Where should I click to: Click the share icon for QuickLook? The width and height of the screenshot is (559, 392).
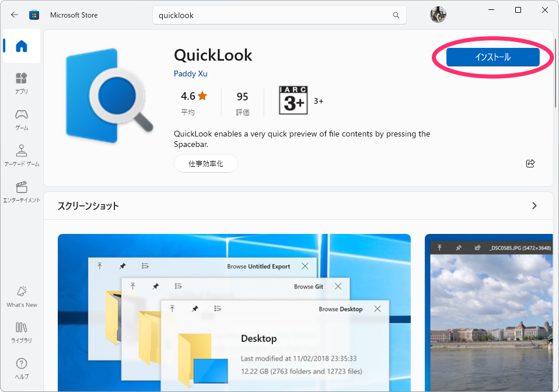530,163
